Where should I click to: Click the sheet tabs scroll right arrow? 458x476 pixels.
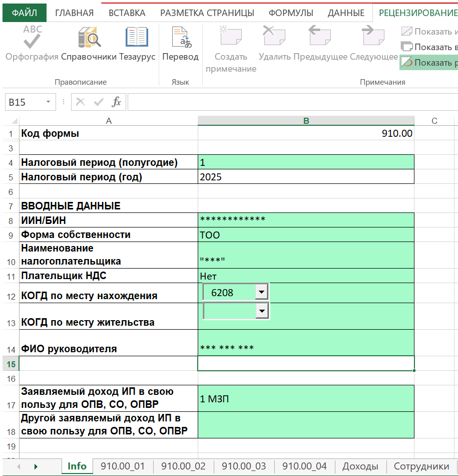(x=36, y=466)
